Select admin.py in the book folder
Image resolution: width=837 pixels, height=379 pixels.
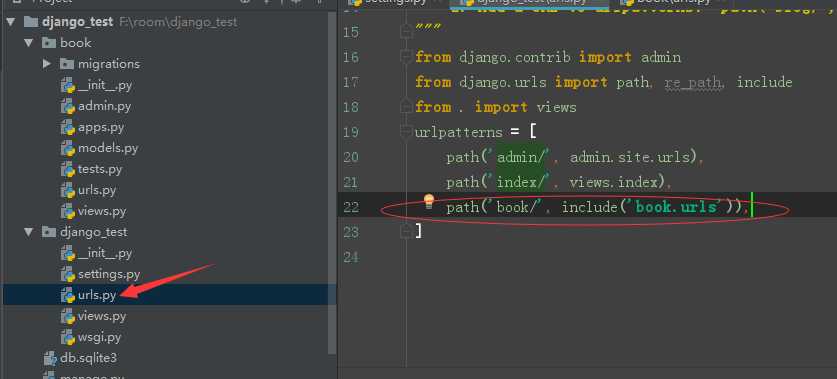104,106
